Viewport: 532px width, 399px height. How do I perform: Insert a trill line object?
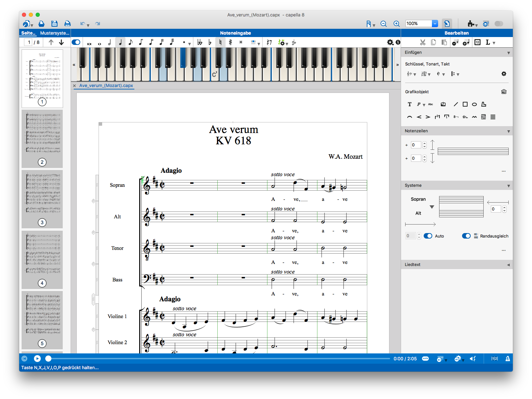pyautogui.click(x=465, y=117)
